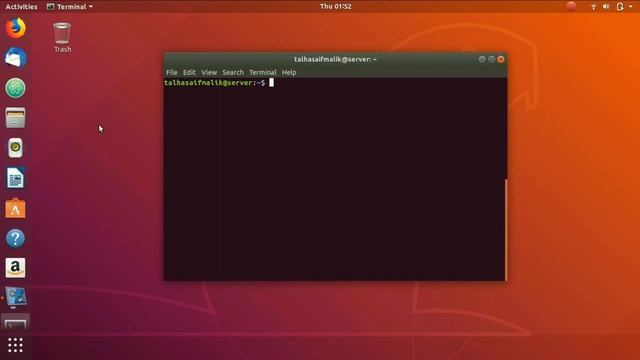Click the talhasaifmalik@server prompt text

pyautogui.click(x=209, y=83)
